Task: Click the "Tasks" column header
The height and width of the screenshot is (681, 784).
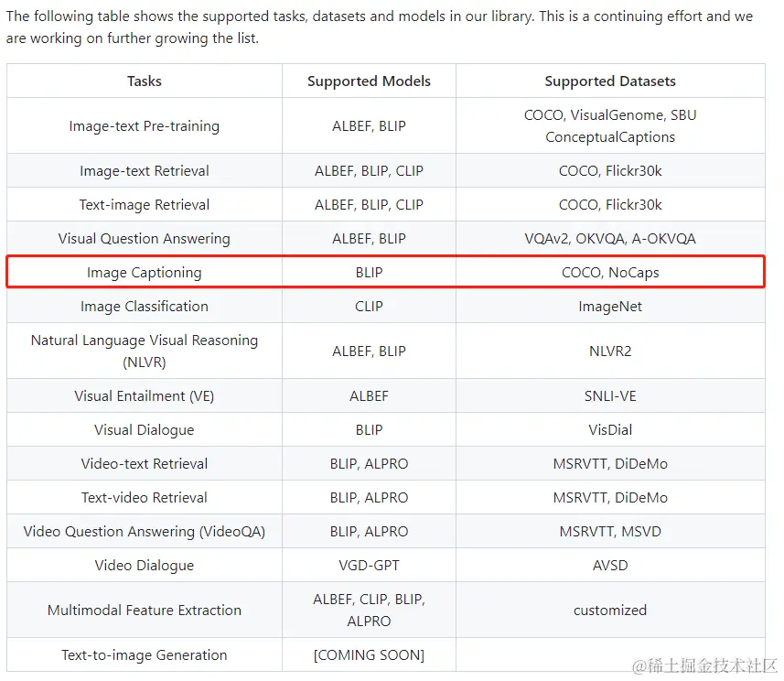Action: tap(145, 81)
